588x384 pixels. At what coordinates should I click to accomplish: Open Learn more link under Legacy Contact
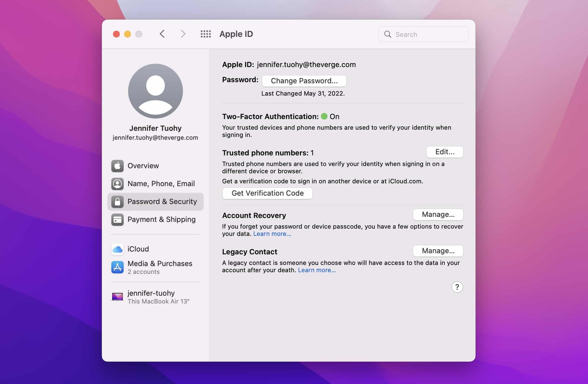[317, 270]
